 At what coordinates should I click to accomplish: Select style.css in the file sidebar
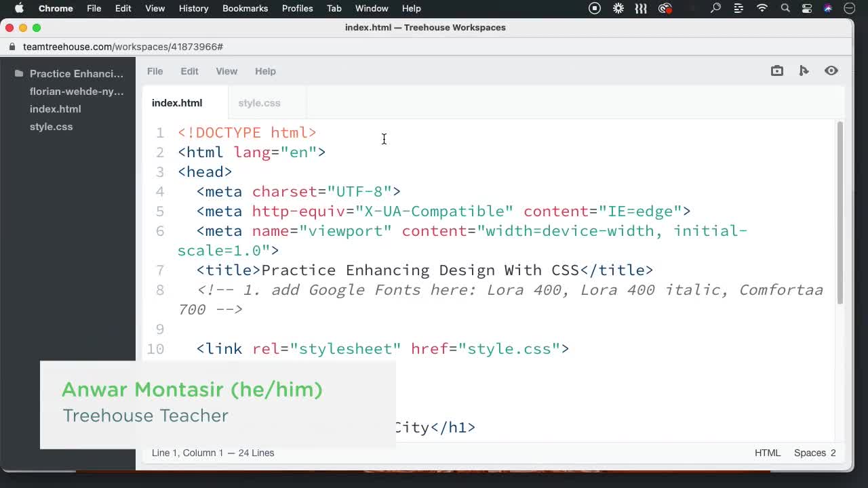[x=51, y=126]
